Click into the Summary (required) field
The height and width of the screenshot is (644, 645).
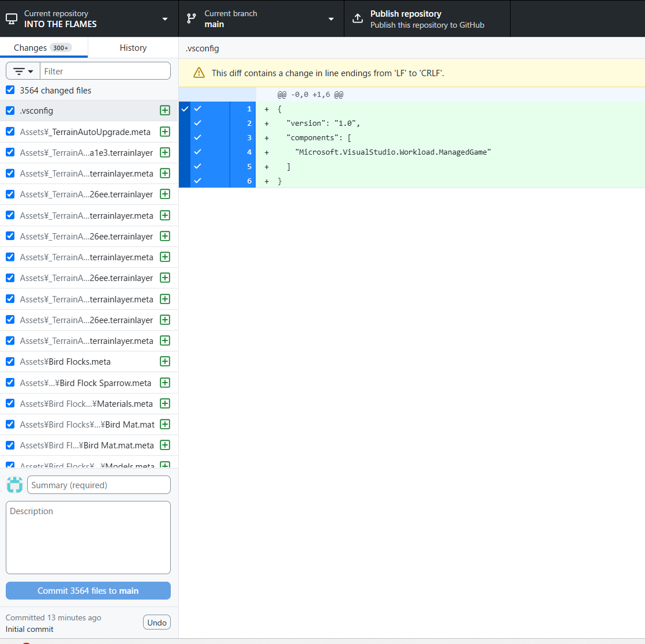point(99,485)
